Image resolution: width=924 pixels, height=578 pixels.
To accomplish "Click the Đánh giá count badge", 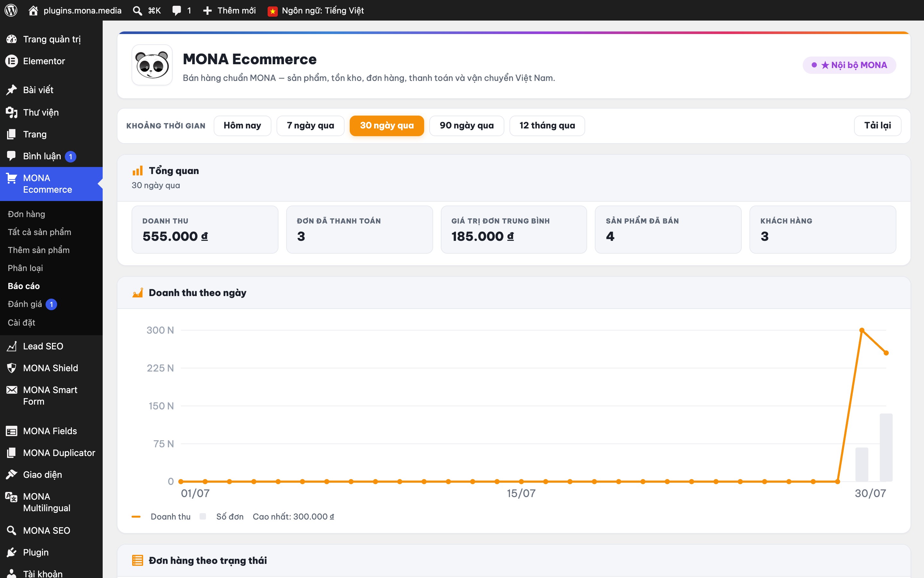I will pyautogui.click(x=52, y=304).
